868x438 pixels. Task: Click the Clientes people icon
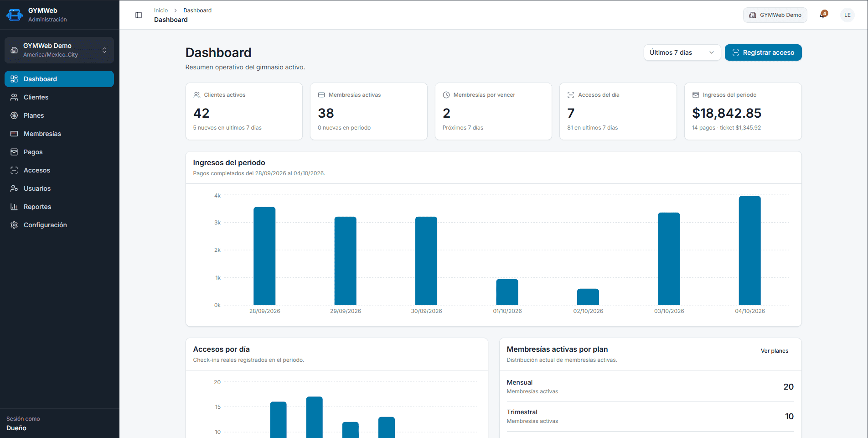(14, 97)
